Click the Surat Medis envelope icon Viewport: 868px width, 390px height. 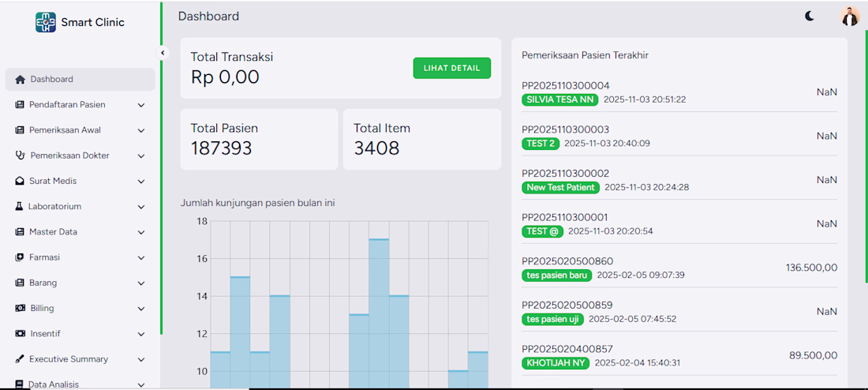point(20,181)
